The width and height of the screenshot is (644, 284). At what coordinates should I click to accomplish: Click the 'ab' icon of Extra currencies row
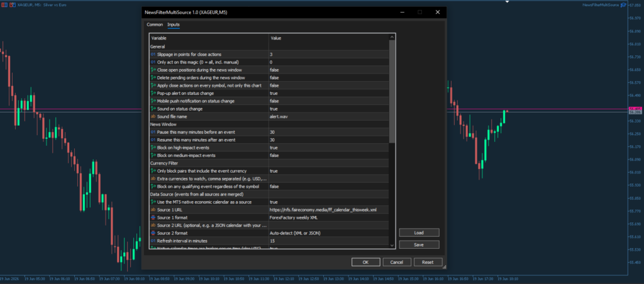click(x=153, y=178)
